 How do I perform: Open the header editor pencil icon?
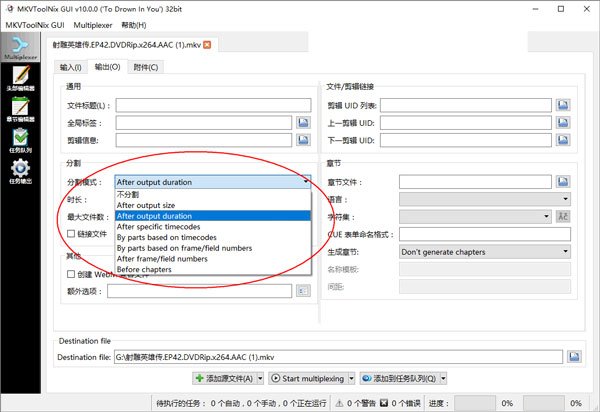[x=20, y=78]
